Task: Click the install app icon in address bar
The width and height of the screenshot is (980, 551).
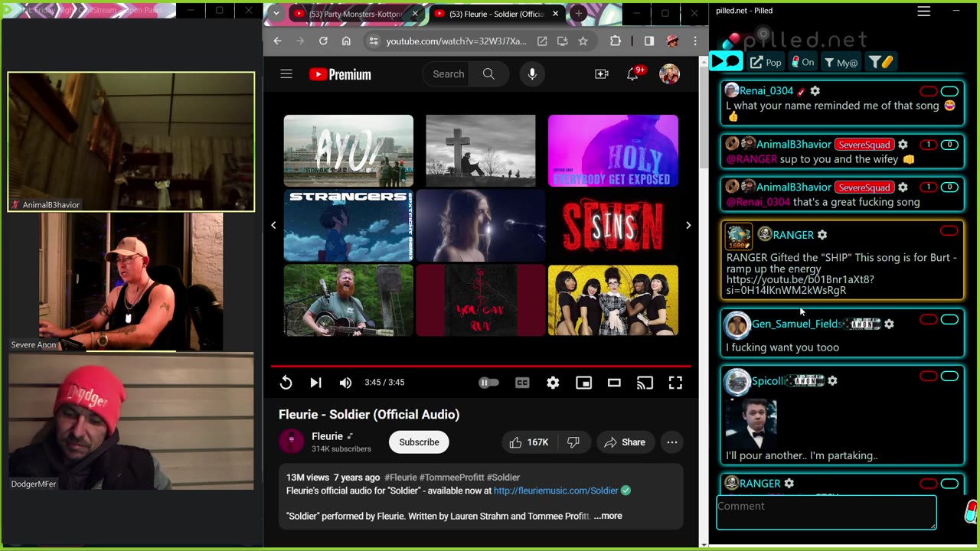Action: [x=563, y=41]
